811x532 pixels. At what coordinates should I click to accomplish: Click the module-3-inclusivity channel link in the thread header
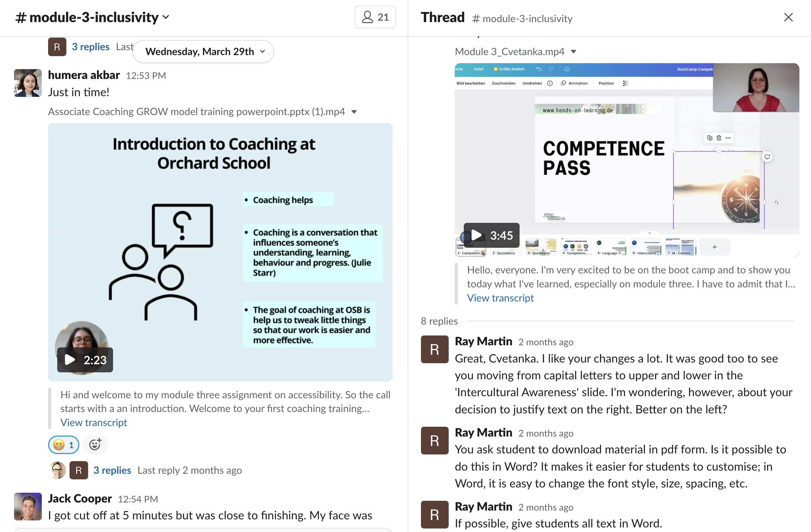coord(522,18)
